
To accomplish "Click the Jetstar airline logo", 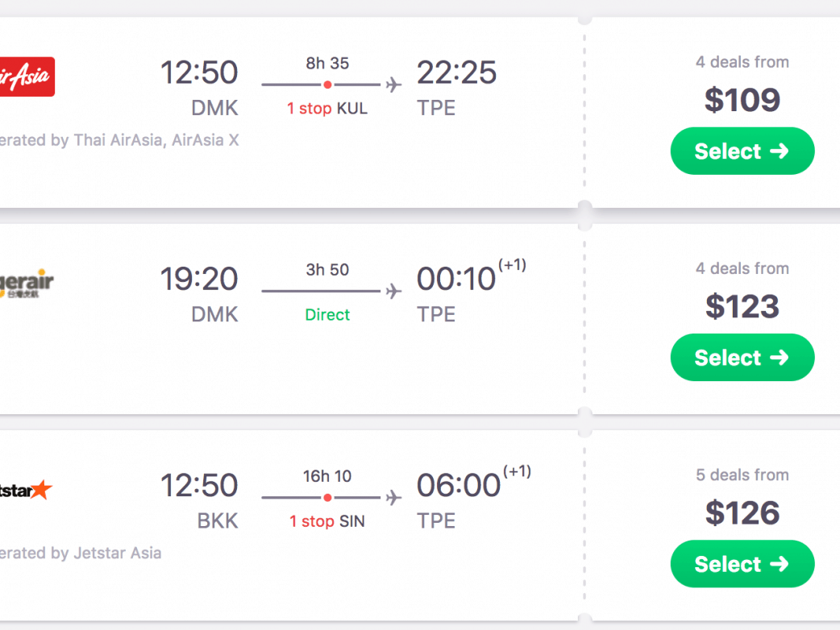I will click(x=27, y=490).
